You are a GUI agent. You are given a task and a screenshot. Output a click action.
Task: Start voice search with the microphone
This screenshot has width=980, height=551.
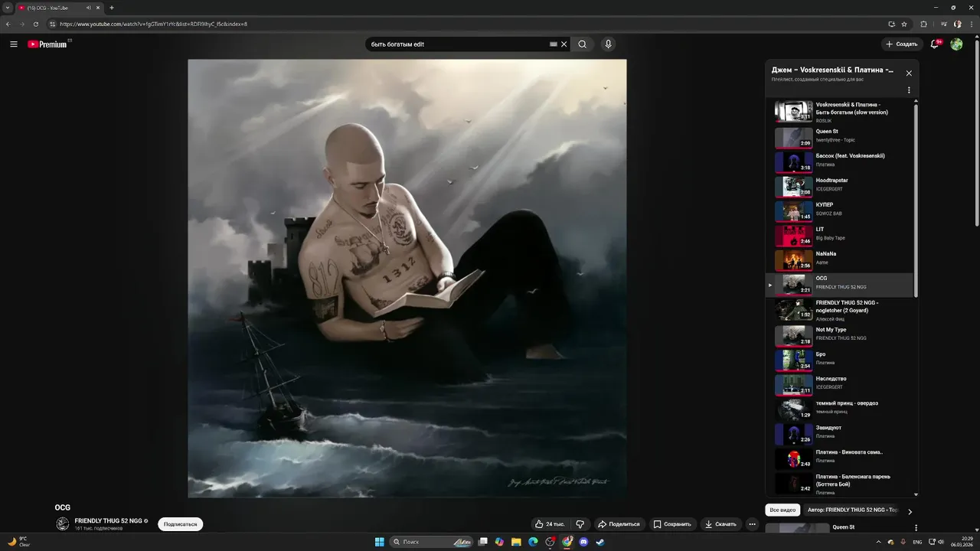click(x=609, y=44)
